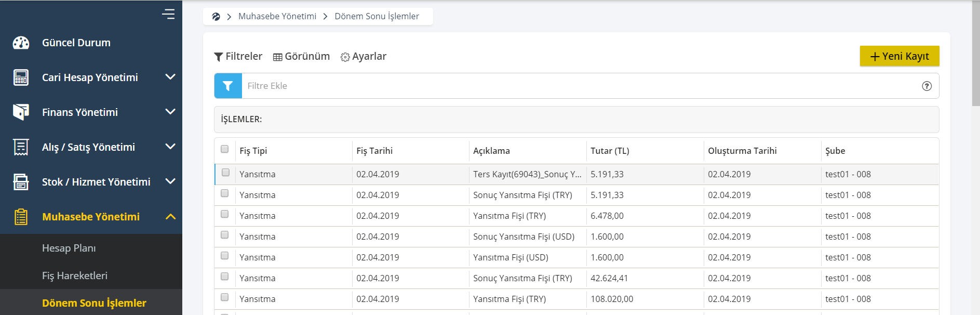Sort by Fiş Tipi column header

coord(253,151)
